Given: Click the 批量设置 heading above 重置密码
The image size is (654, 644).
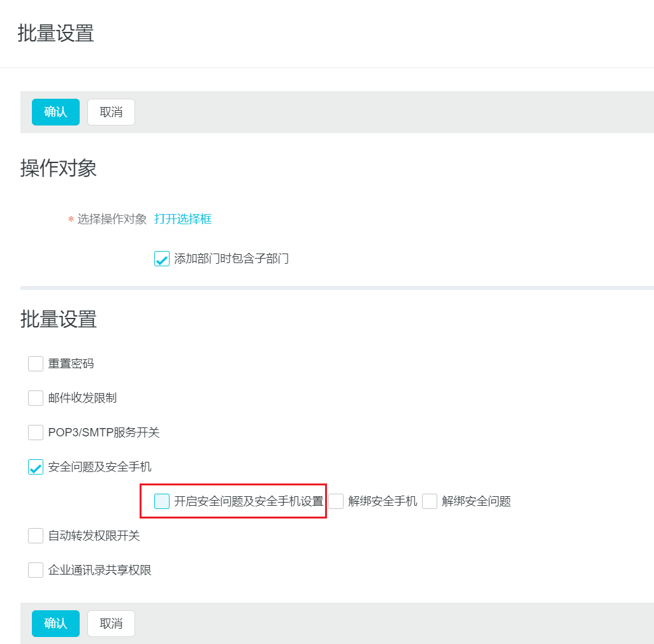Looking at the screenshot, I should (x=59, y=318).
